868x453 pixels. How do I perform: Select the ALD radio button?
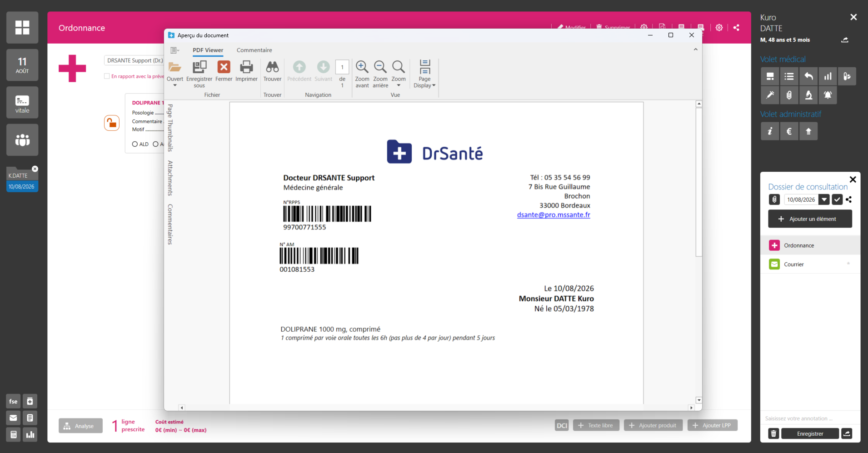tap(135, 144)
